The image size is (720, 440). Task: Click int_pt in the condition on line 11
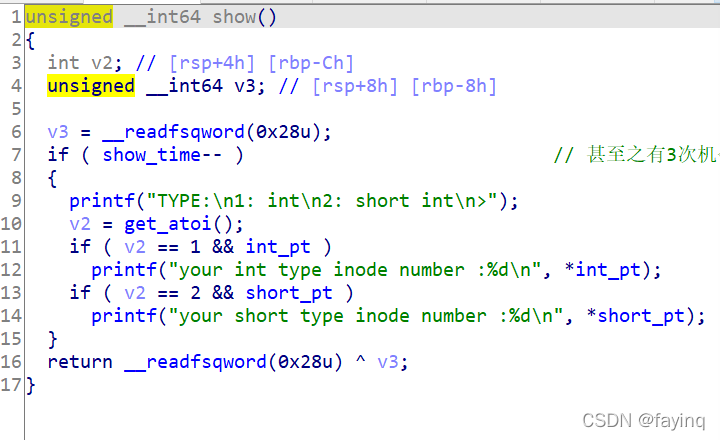278,247
